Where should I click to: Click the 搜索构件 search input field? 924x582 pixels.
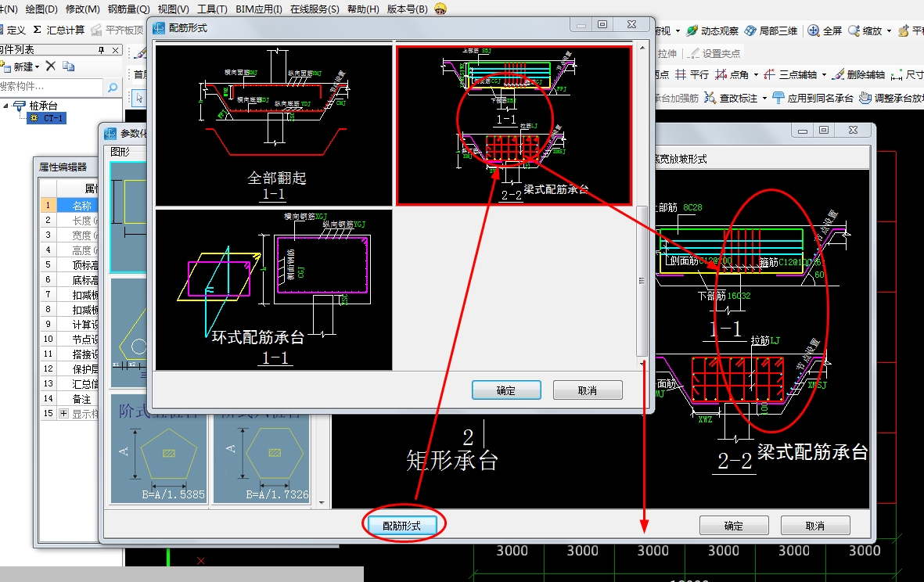point(52,87)
